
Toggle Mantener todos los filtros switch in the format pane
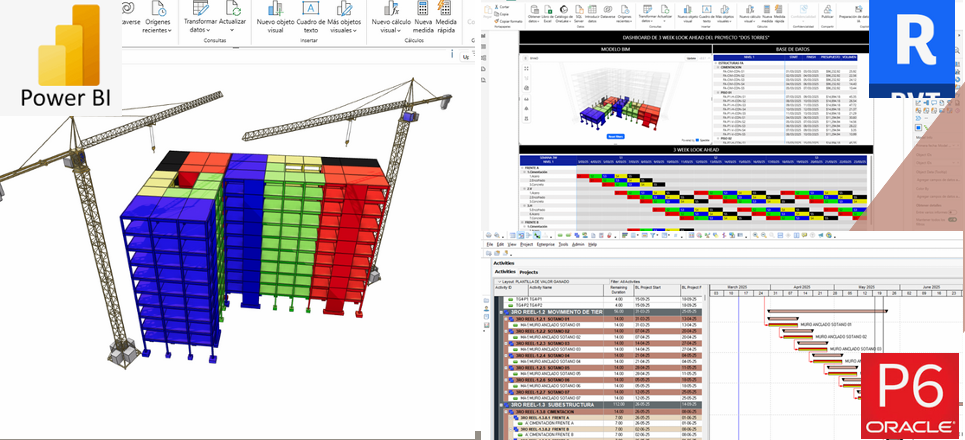[953, 220]
